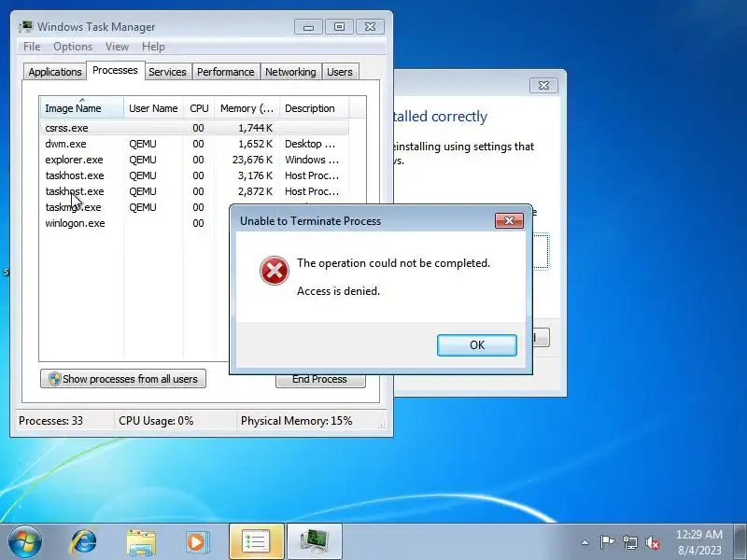The height and width of the screenshot is (560, 747).
Task: Click the Processes: 33 status entry
Action: tap(50, 421)
